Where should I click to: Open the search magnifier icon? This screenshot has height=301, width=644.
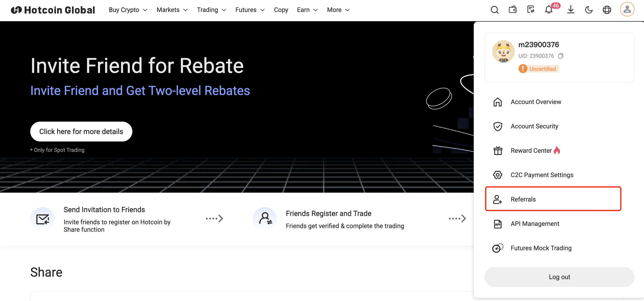494,10
